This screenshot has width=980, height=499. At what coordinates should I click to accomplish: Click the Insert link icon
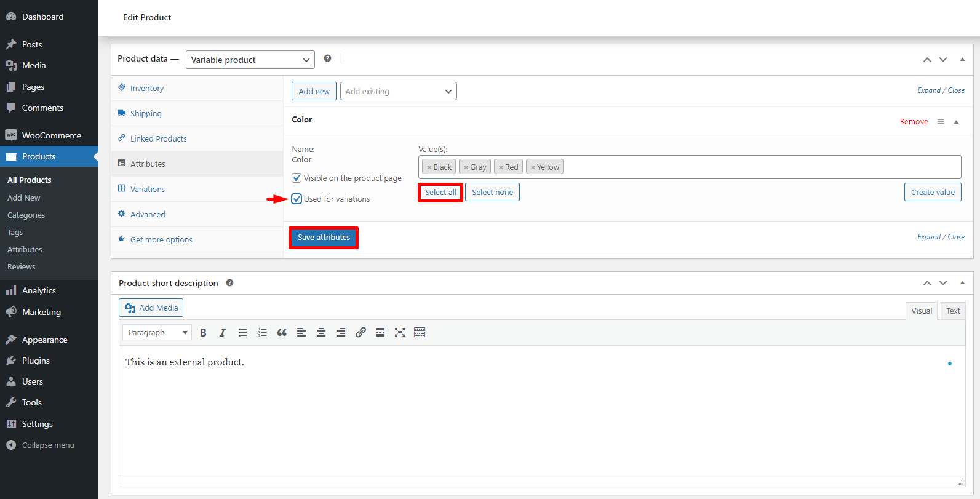(x=361, y=333)
